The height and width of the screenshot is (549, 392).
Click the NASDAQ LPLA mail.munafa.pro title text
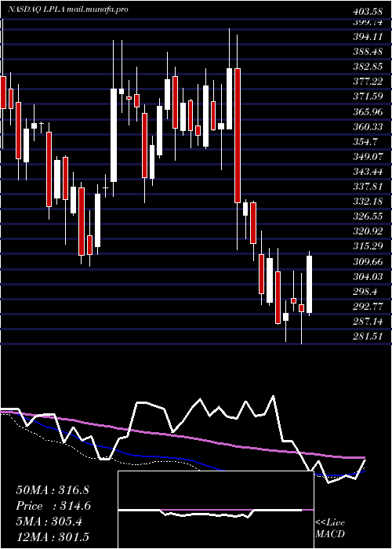point(68,9)
